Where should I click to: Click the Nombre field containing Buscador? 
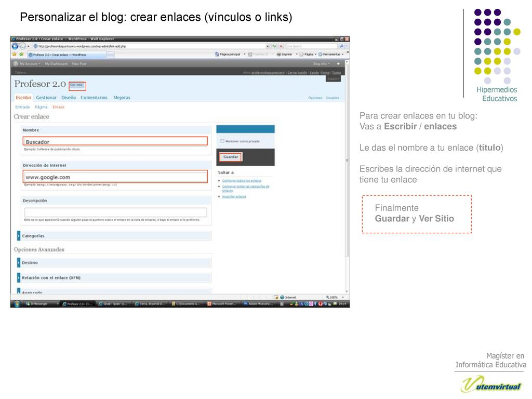(x=115, y=141)
